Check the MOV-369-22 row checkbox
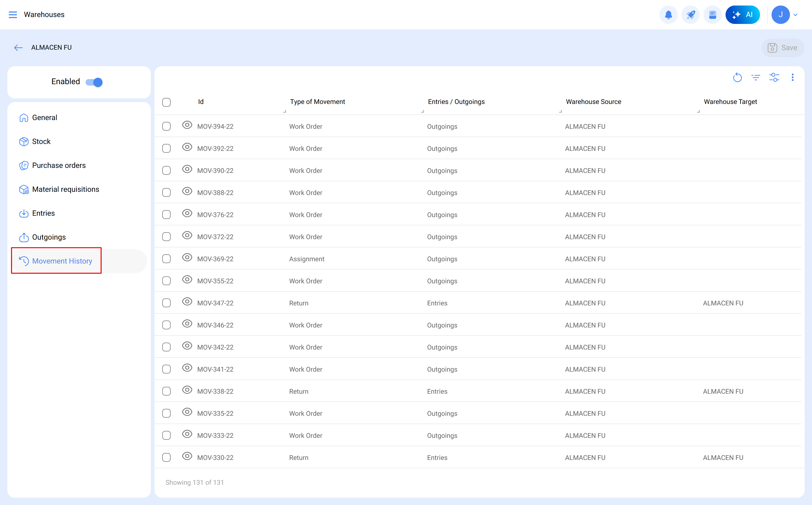Image resolution: width=812 pixels, height=505 pixels. click(166, 259)
